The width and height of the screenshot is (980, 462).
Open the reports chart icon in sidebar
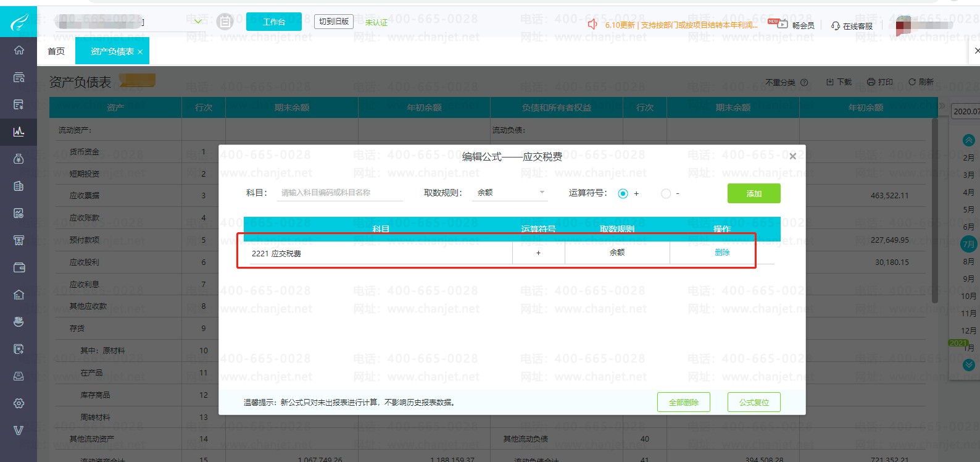pyautogui.click(x=19, y=132)
